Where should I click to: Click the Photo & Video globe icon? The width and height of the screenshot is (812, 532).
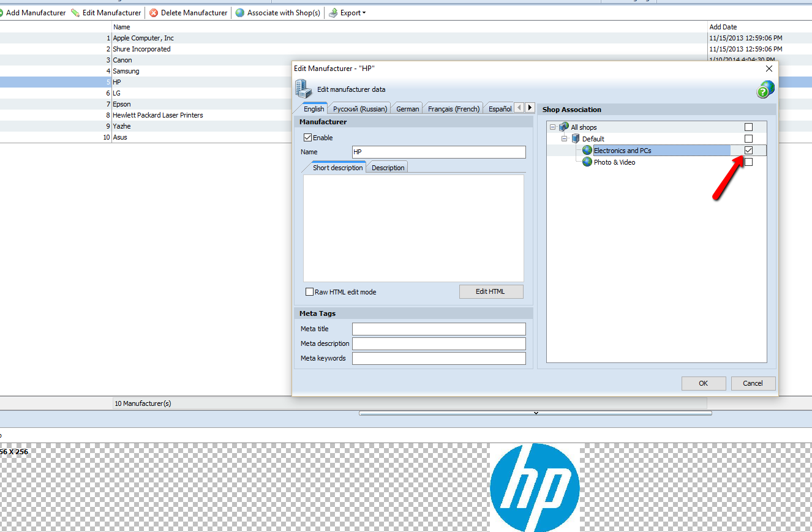(587, 162)
